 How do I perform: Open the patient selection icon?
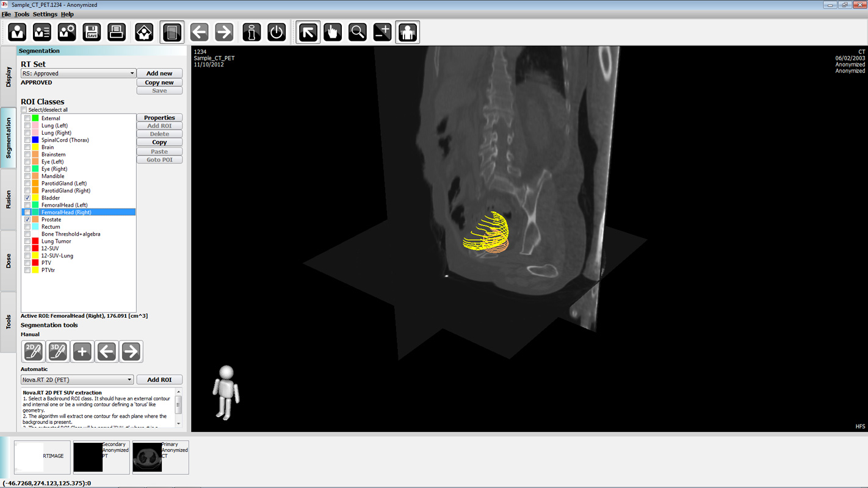point(17,32)
